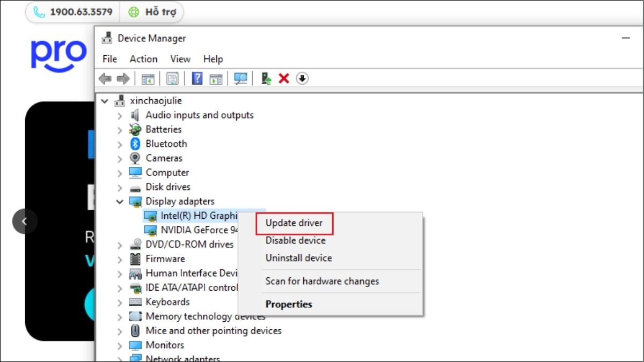Expand the Disk drives node

[120, 187]
